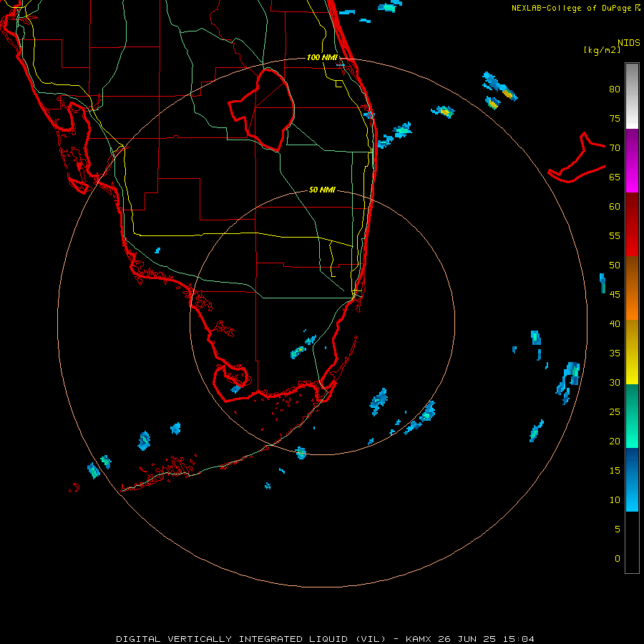Pick the black bottom segment of the color bar

click(x=632, y=542)
